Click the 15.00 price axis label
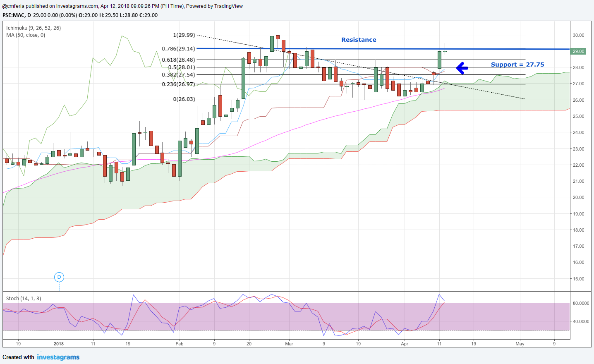594x364 pixels. click(578, 279)
